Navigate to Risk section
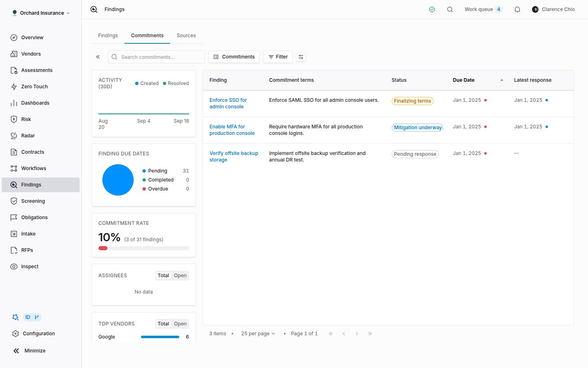Screen dimensions: 588x368 point(40,119)
